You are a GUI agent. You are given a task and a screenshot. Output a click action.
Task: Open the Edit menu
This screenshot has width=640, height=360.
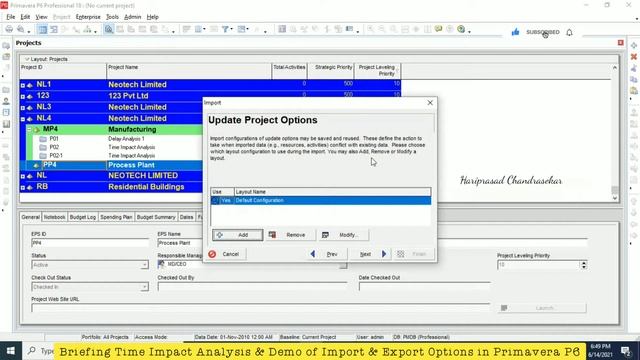coord(25,17)
